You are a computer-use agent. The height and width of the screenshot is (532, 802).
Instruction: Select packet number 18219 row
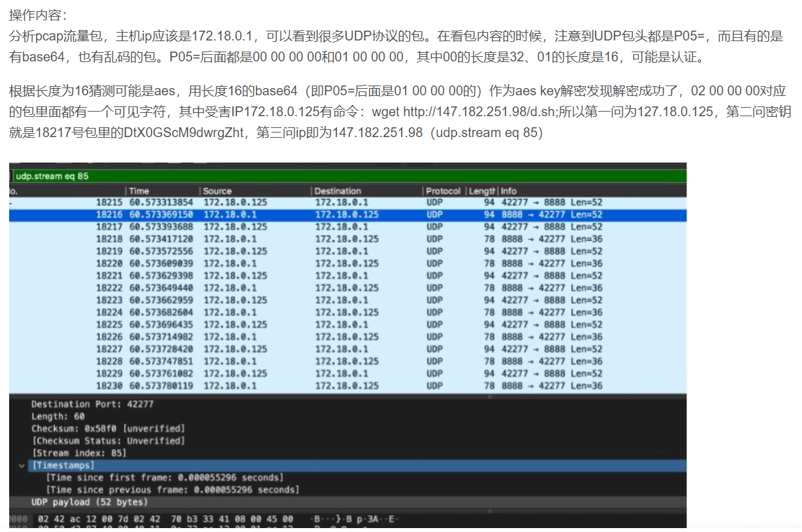pyautogui.click(x=347, y=251)
